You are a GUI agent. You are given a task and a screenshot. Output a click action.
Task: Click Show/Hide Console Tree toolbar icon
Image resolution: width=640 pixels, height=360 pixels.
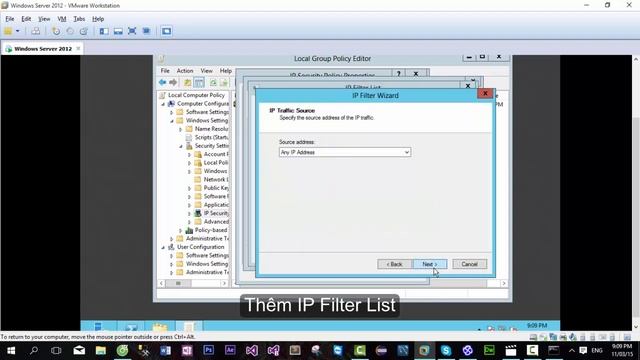[x=199, y=82]
